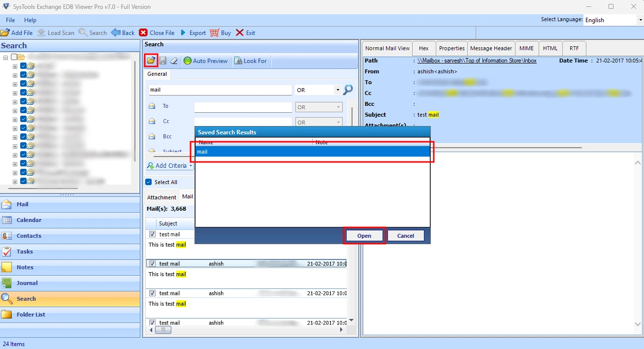The width and height of the screenshot is (644, 349).
Task: Click the Close File toolbar icon
Action: tap(143, 32)
